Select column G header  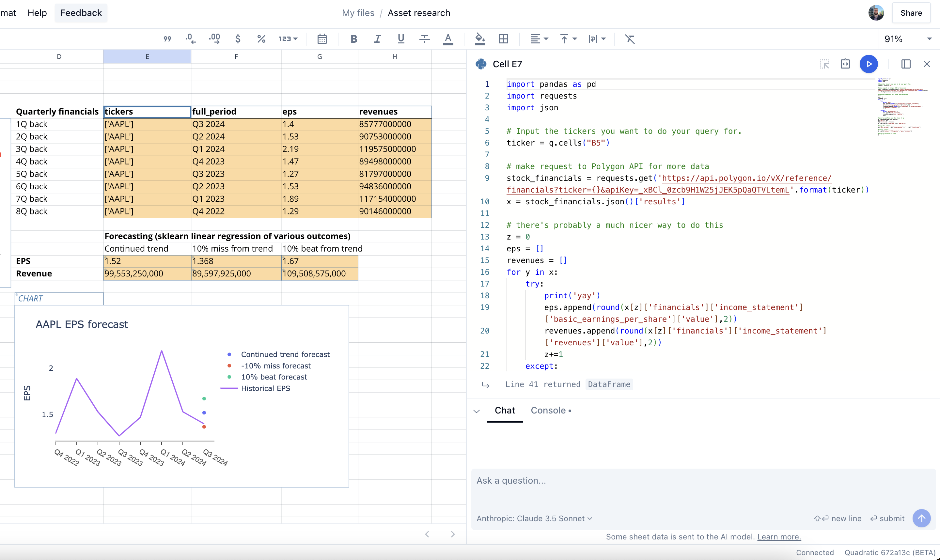[320, 56]
